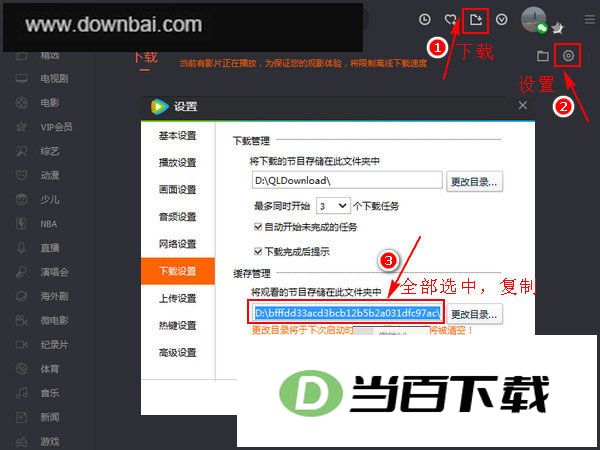The width and height of the screenshot is (600, 450).
Task: Open 纪录片 in the sidebar
Action: [x=54, y=345]
